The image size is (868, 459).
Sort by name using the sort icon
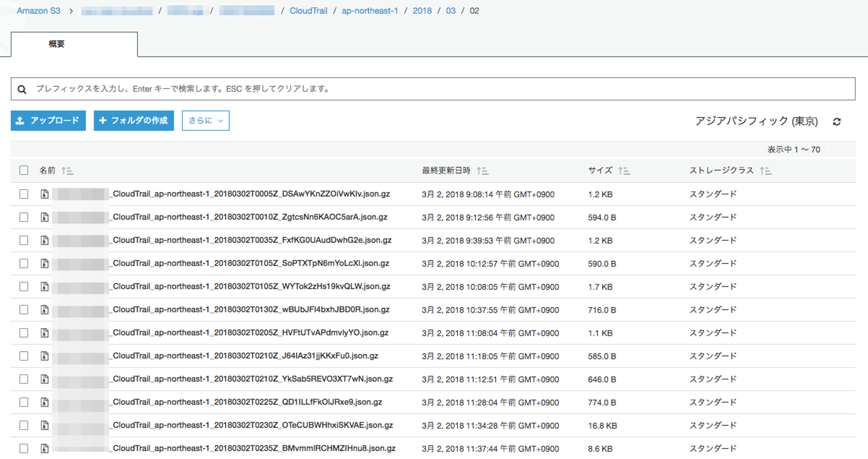click(67, 171)
